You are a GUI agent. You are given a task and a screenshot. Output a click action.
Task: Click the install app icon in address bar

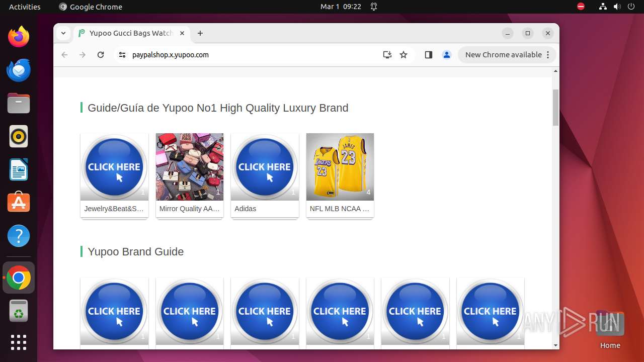click(x=387, y=55)
